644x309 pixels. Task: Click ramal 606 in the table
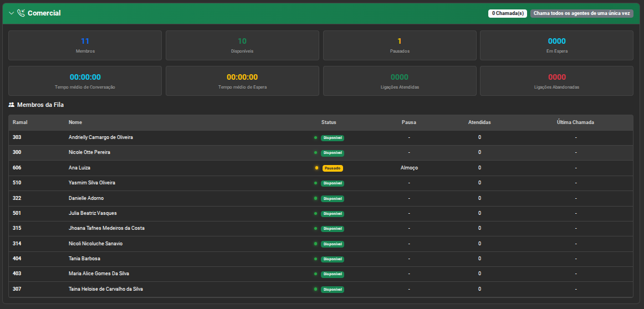17,168
